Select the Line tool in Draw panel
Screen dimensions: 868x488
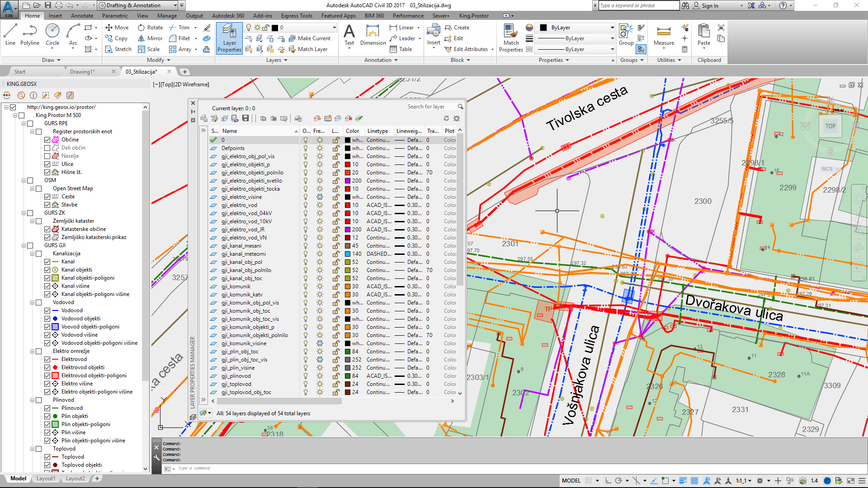(x=10, y=35)
